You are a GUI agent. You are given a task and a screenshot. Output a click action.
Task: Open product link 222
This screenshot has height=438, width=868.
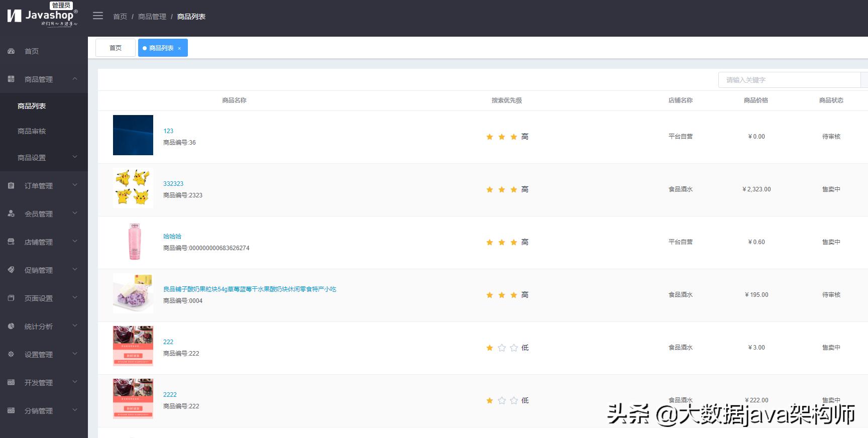(168, 342)
